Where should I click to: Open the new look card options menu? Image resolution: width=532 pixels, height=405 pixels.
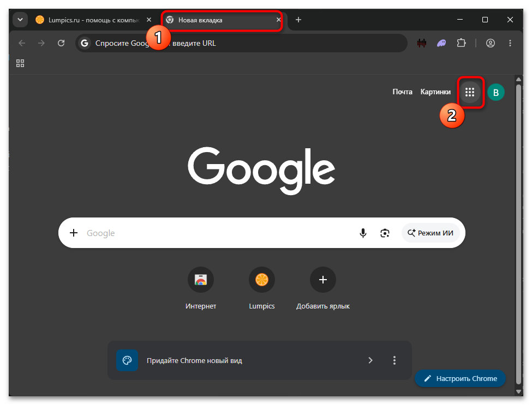tap(394, 360)
